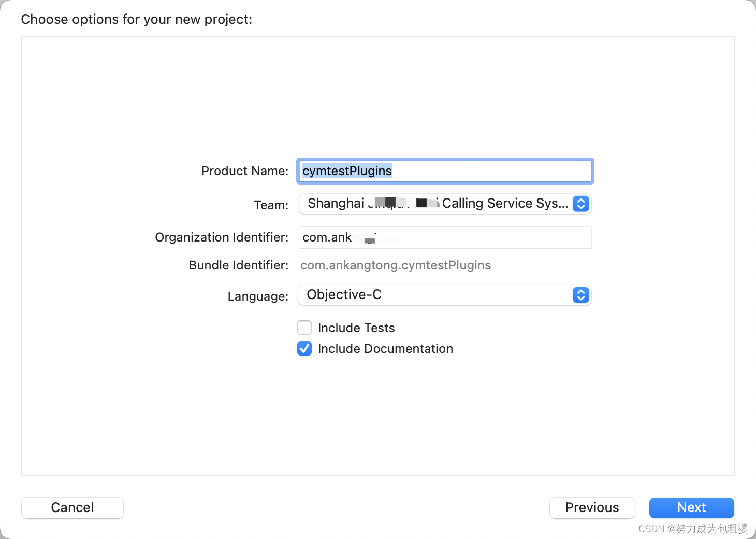Proceed with the blue Next button

pyautogui.click(x=691, y=507)
